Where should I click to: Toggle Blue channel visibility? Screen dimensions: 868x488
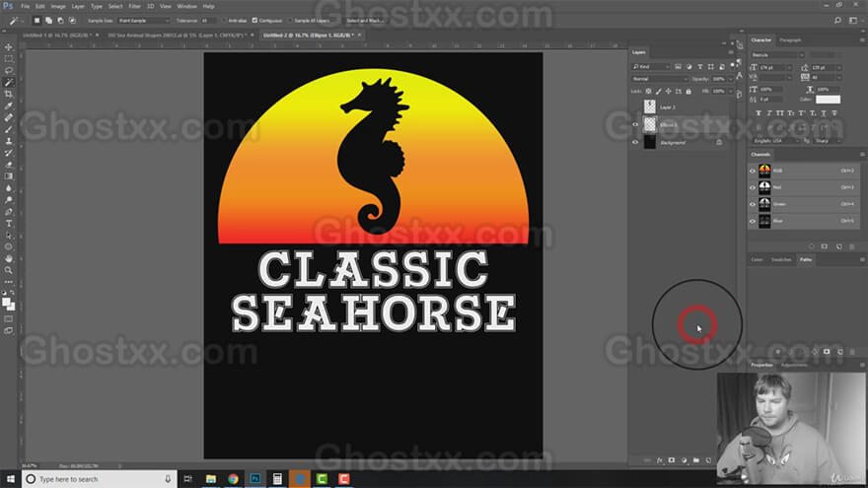[753, 221]
